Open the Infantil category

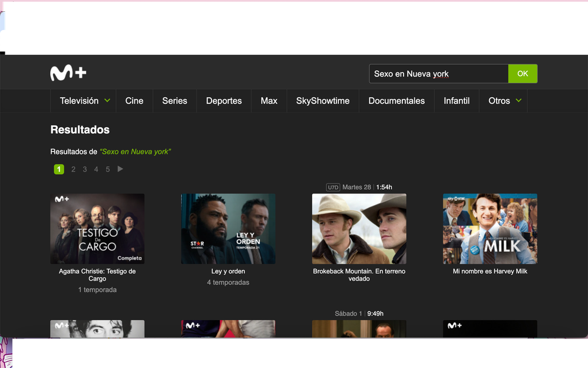[x=457, y=101]
